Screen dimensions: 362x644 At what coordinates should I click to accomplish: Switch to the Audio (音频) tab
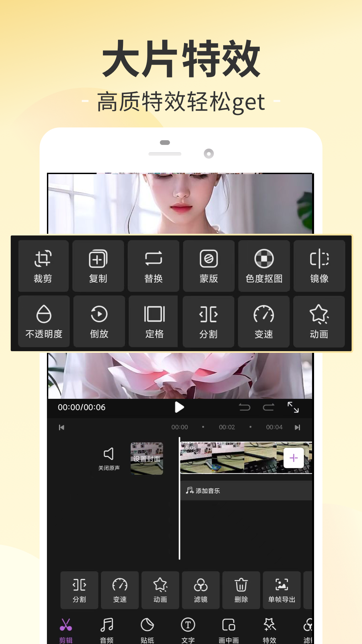(x=107, y=630)
